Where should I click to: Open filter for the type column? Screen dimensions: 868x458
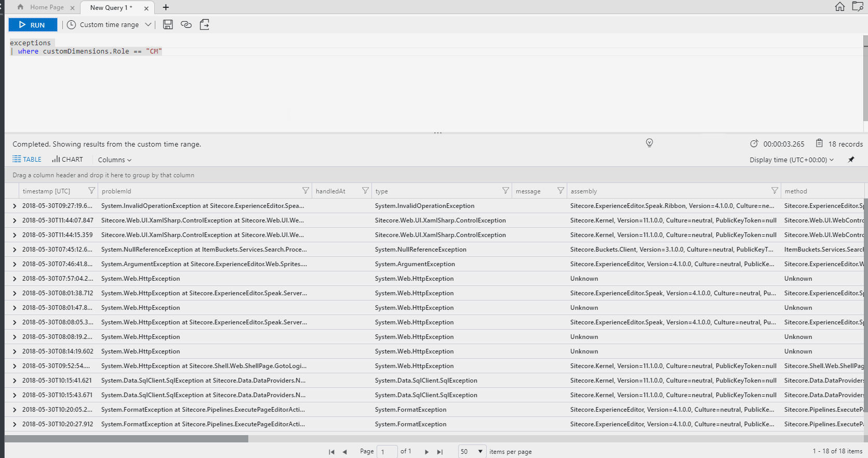tap(505, 191)
